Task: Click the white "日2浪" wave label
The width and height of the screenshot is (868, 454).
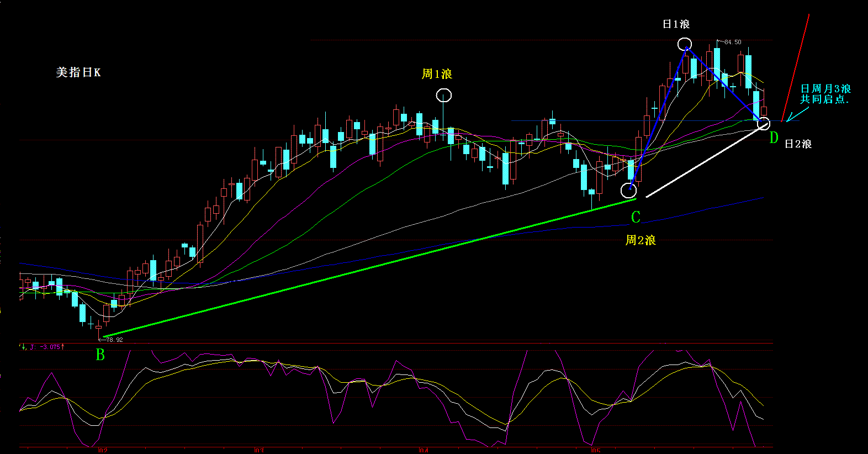Action: (x=798, y=144)
